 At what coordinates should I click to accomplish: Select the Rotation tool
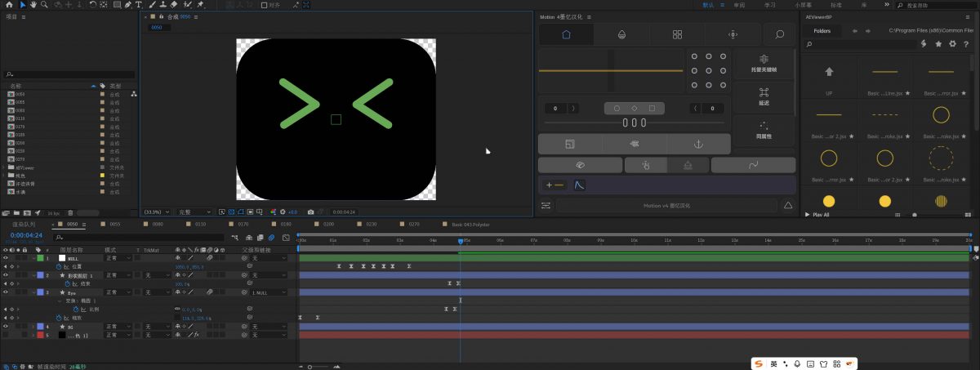[x=94, y=4]
